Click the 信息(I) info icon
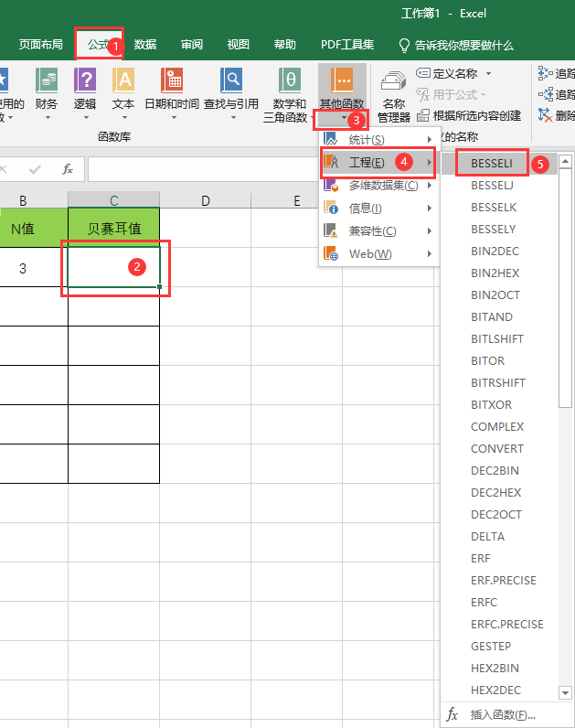 330,208
